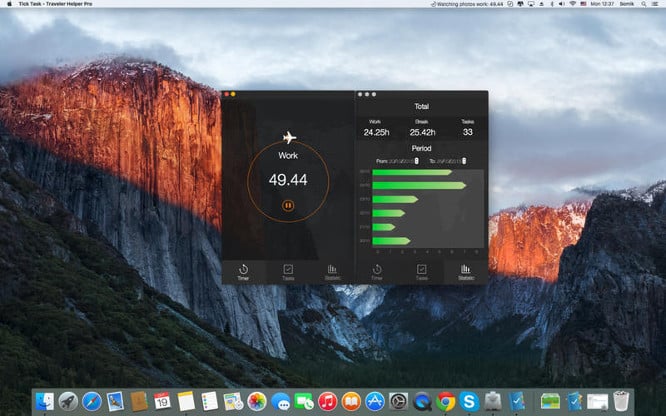Click the menu bar clock Mon 12:37
This screenshot has width=666, height=416.
tap(602, 4)
